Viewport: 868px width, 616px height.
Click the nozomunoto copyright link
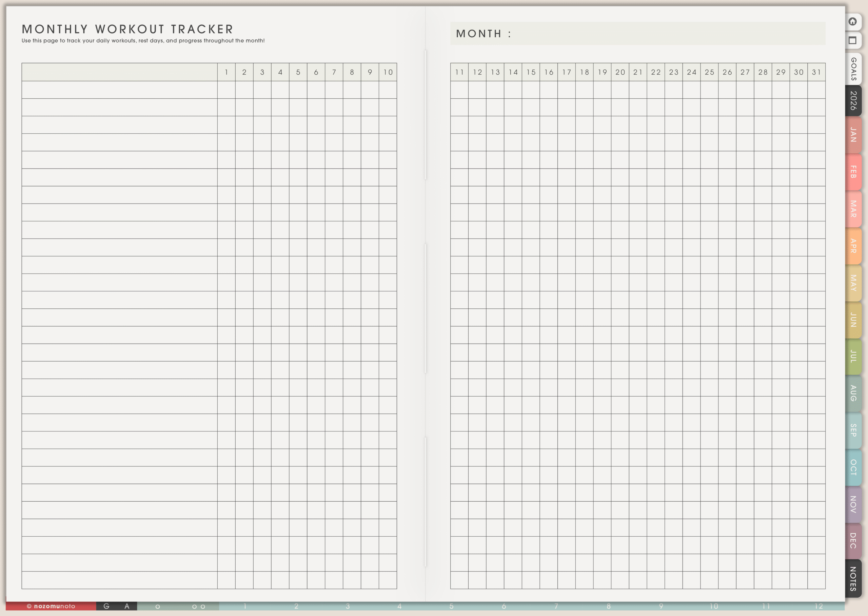point(51,606)
